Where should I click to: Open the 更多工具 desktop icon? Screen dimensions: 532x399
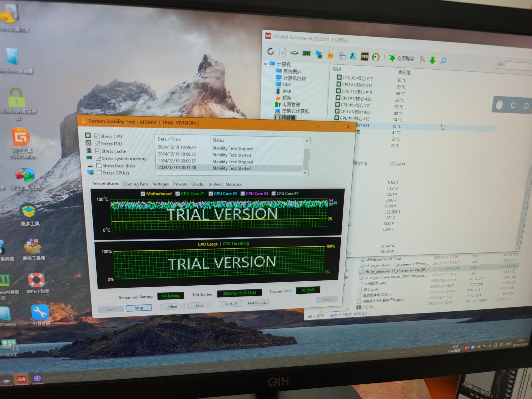[29, 211]
